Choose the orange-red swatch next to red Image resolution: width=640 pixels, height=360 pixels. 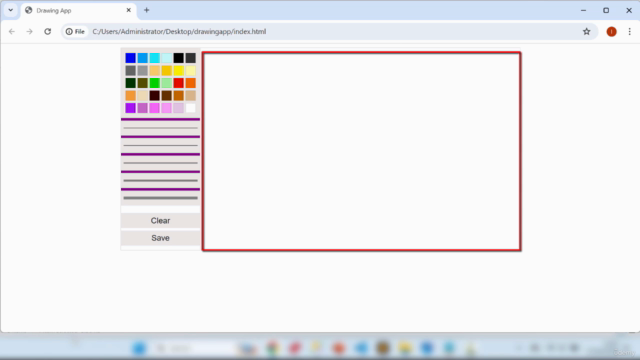(x=191, y=83)
